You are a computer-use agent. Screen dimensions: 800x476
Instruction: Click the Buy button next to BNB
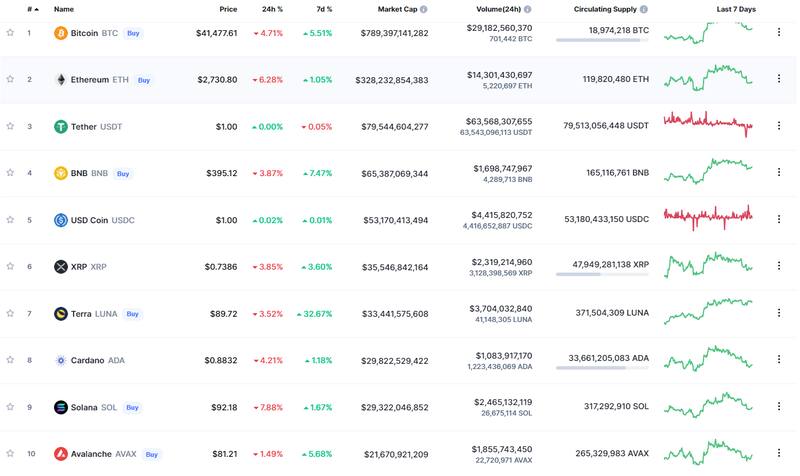click(123, 174)
